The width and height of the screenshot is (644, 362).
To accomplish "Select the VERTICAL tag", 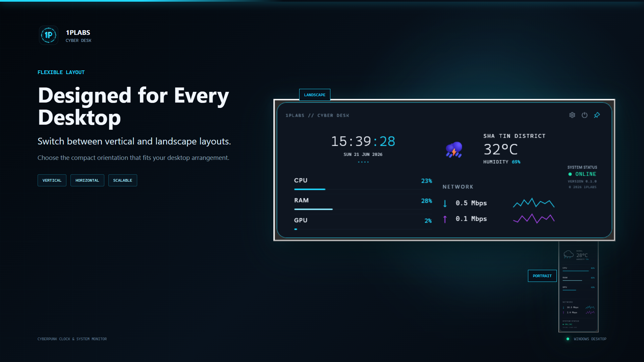I will click(x=52, y=180).
